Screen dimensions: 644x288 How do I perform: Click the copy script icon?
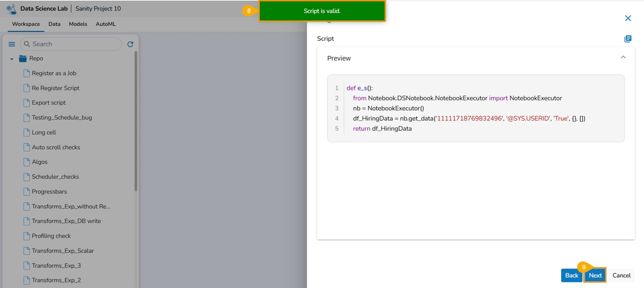pos(628,39)
